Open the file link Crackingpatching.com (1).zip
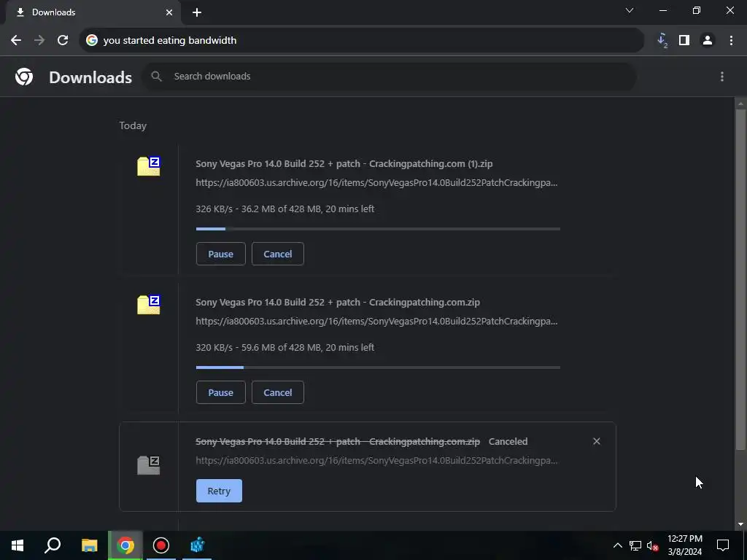 (344, 164)
